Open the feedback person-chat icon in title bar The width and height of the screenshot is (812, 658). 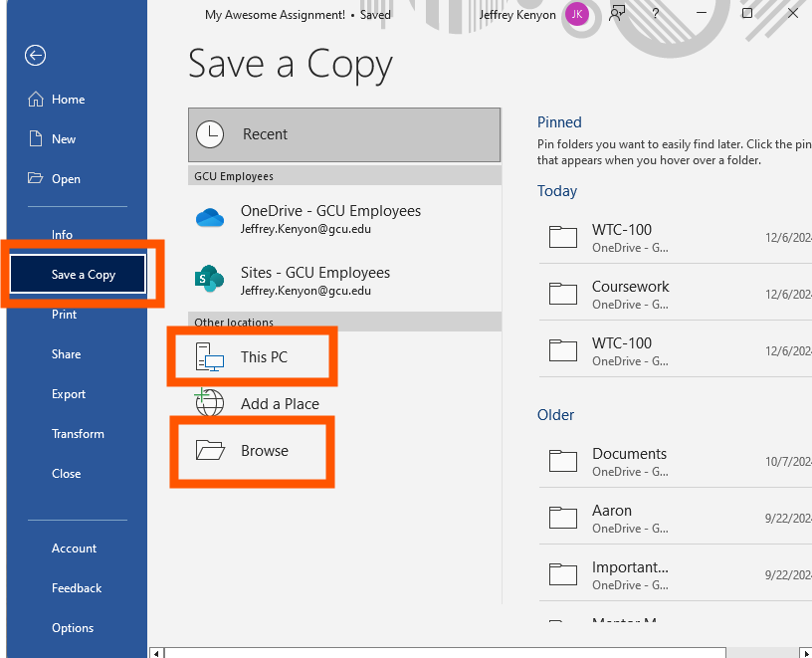(616, 14)
